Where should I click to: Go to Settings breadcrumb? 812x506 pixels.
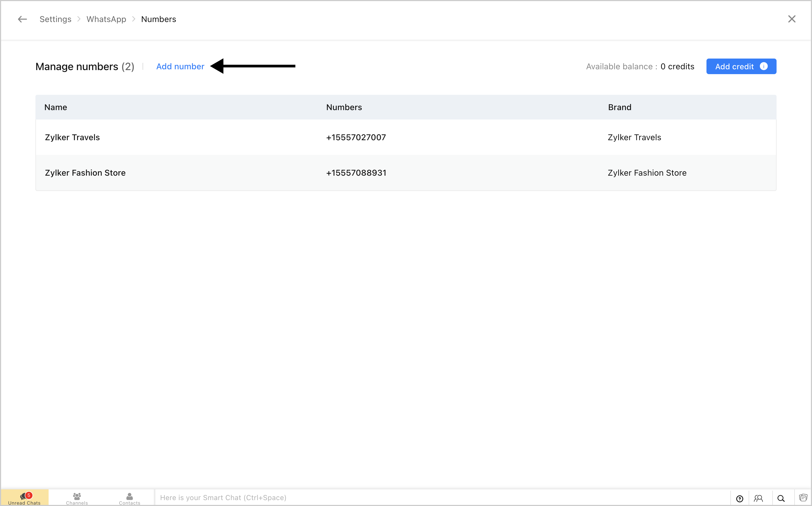[x=56, y=19]
